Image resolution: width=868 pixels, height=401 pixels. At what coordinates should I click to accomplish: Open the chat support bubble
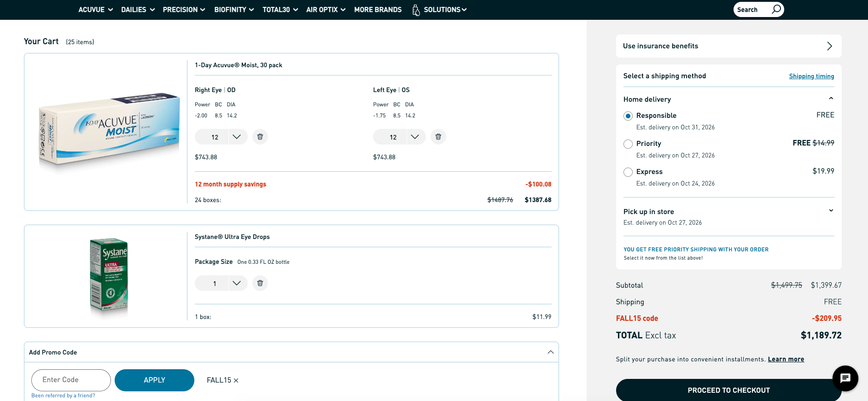845,378
